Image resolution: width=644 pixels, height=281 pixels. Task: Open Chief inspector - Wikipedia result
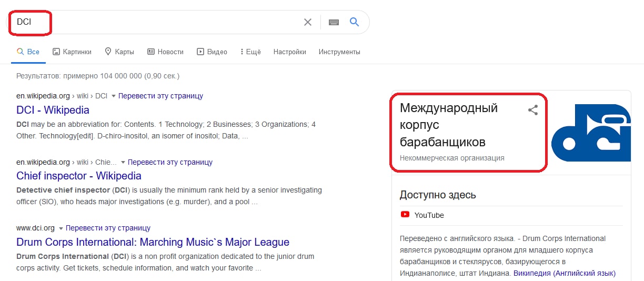[79, 176]
